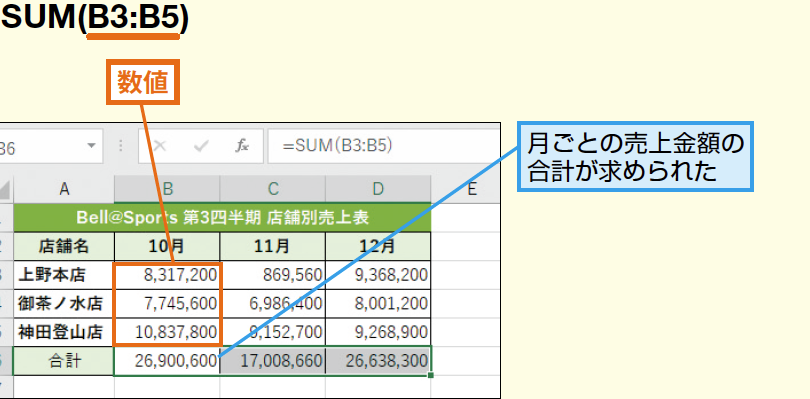Select column C header

tap(273, 189)
